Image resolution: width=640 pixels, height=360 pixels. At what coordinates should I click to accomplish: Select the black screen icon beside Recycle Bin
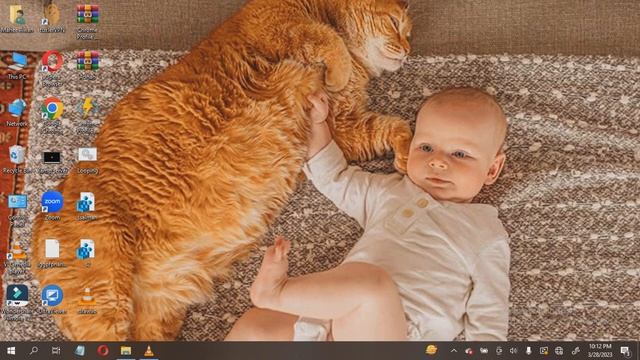click(52, 157)
